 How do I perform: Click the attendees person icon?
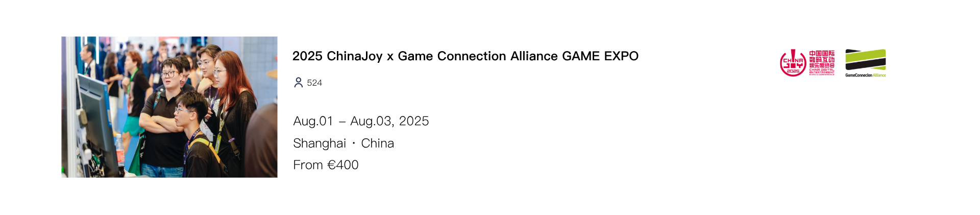coord(299,83)
